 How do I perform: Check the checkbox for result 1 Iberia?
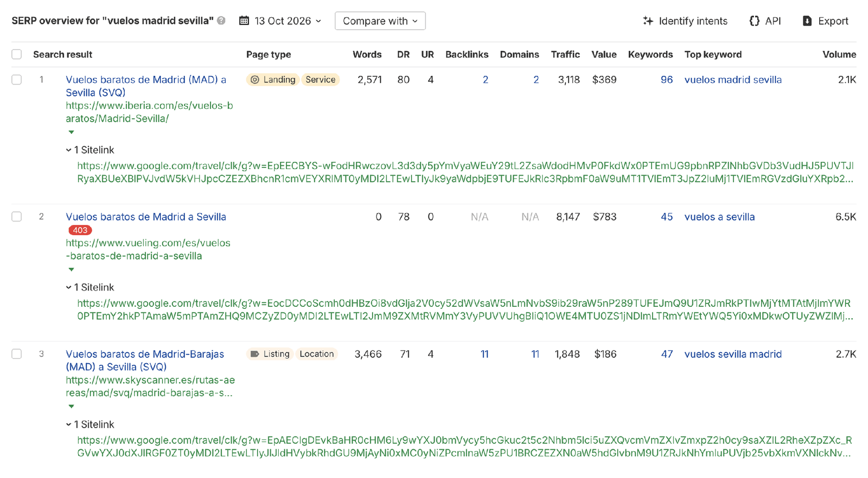[17, 80]
